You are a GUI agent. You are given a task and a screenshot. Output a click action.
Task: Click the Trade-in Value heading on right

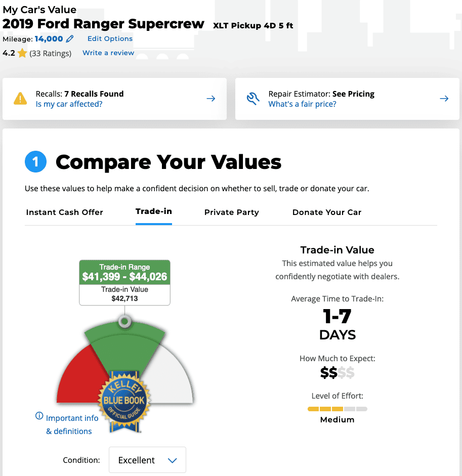coord(337,250)
